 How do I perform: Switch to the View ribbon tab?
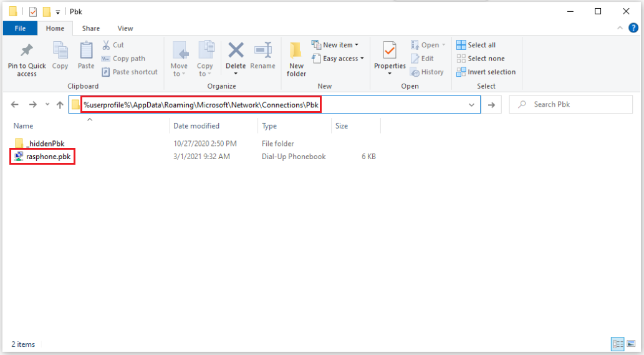(125, 28)
